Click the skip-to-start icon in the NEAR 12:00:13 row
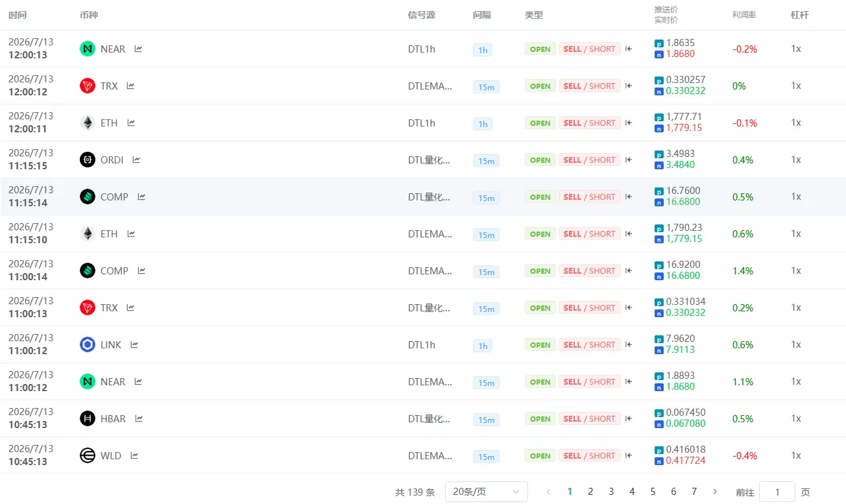846x504 pixels. point(629,49)
